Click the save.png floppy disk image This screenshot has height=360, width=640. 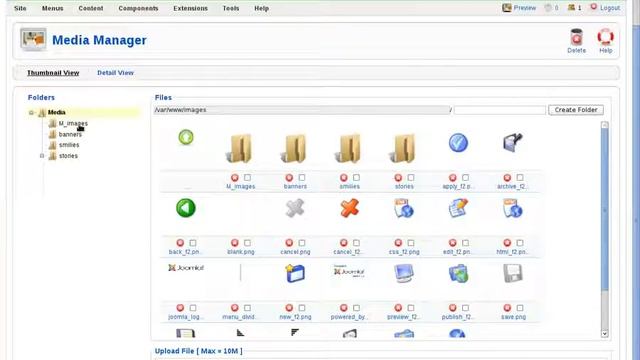tap(513, 273)
